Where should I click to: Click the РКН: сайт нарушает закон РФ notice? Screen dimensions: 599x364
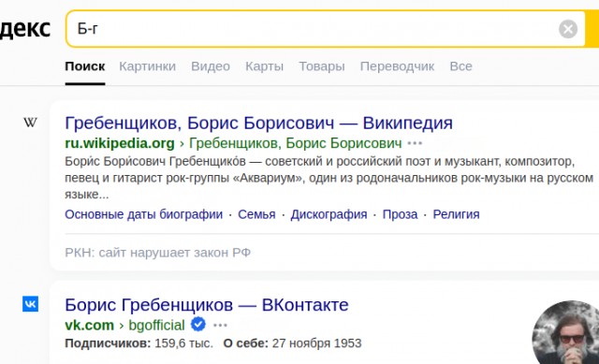coord(158,253)
